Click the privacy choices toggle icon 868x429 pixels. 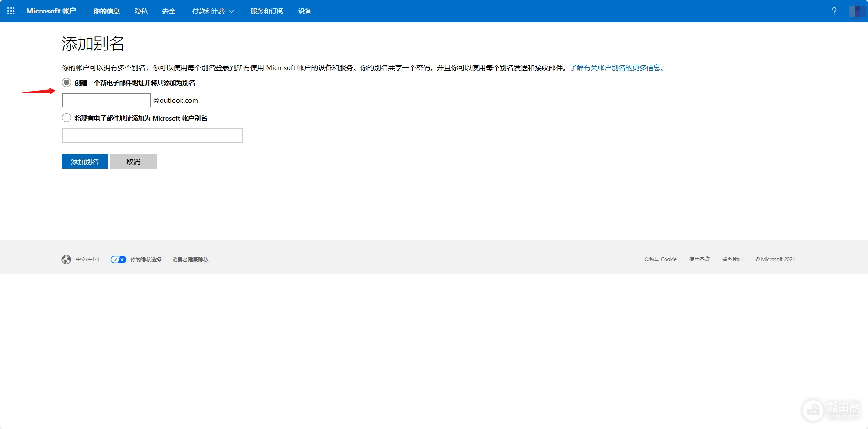coord(118,260)
